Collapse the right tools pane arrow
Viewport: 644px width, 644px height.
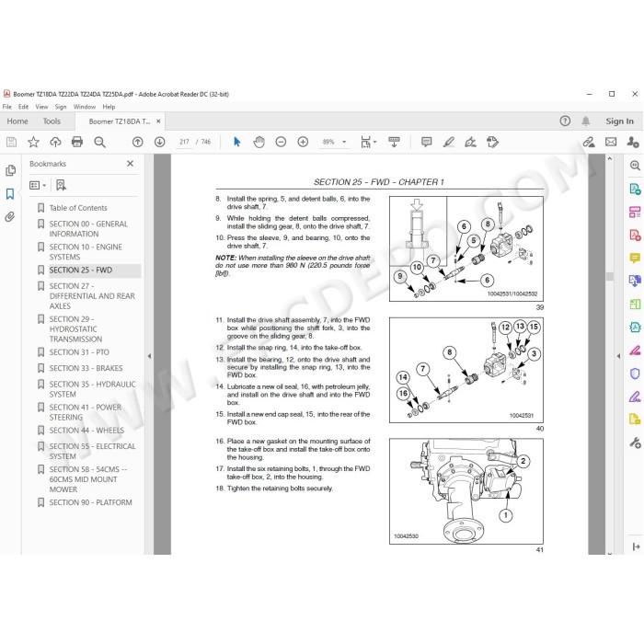pos(618,356)
